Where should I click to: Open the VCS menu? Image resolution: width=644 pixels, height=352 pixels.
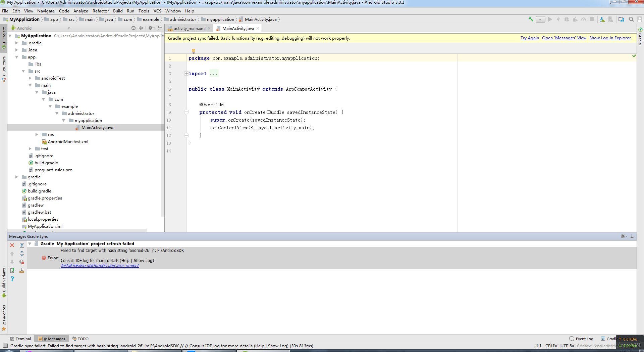157,11
